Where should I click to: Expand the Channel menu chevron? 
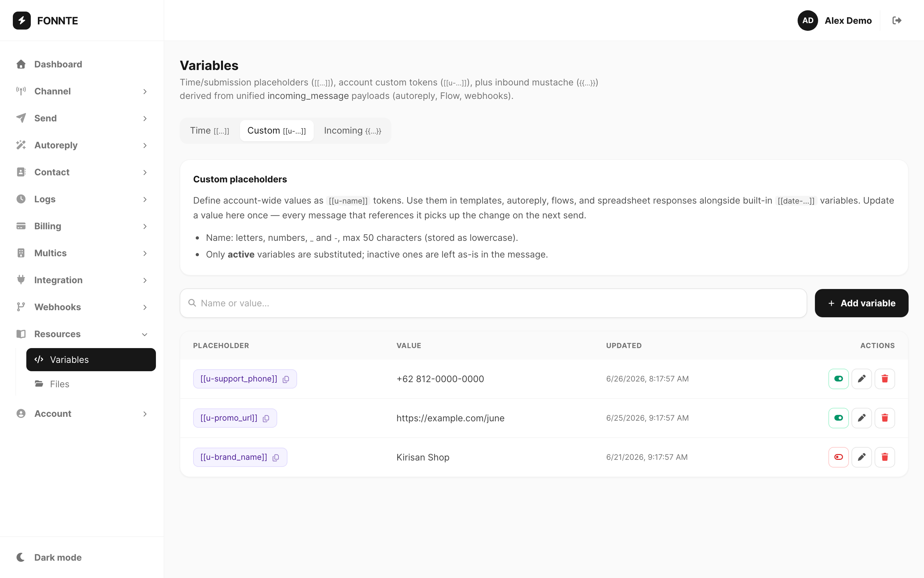[x=145, y=92]
